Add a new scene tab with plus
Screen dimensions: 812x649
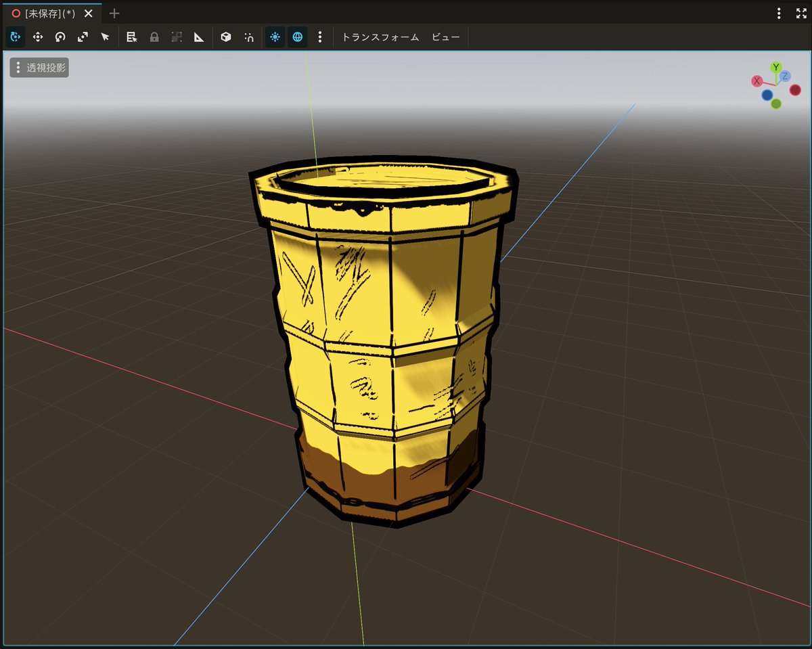coord(114,13)
